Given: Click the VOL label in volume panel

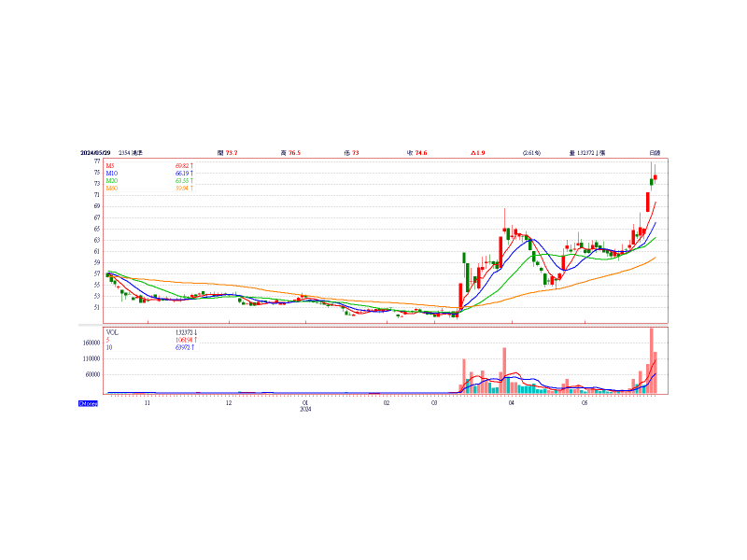Looking at the screenshot, I should [112, 331].
